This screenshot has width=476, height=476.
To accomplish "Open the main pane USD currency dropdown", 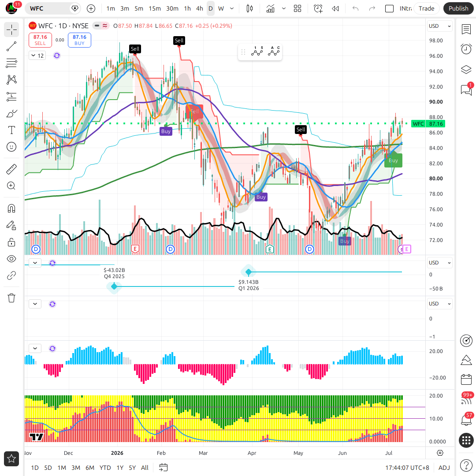I will pos(439,26).
